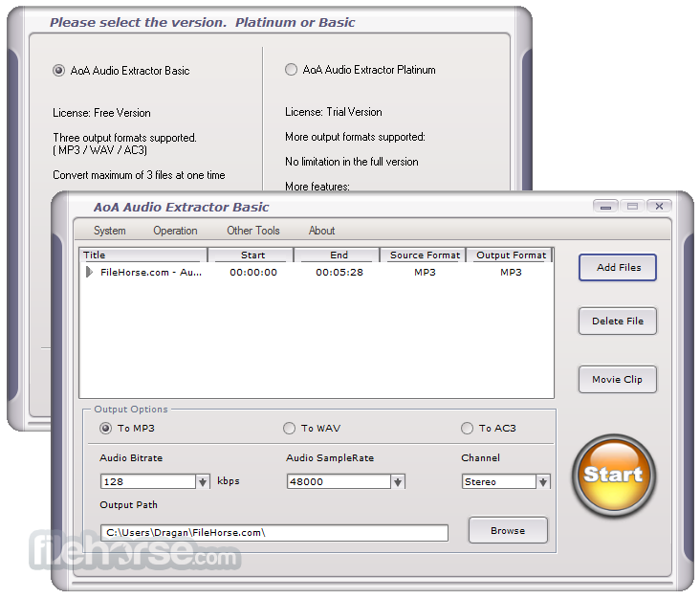The image size is (700, 599).
Task: Click the end time 00:05:28 cell
Action: [x=339, y=273]
